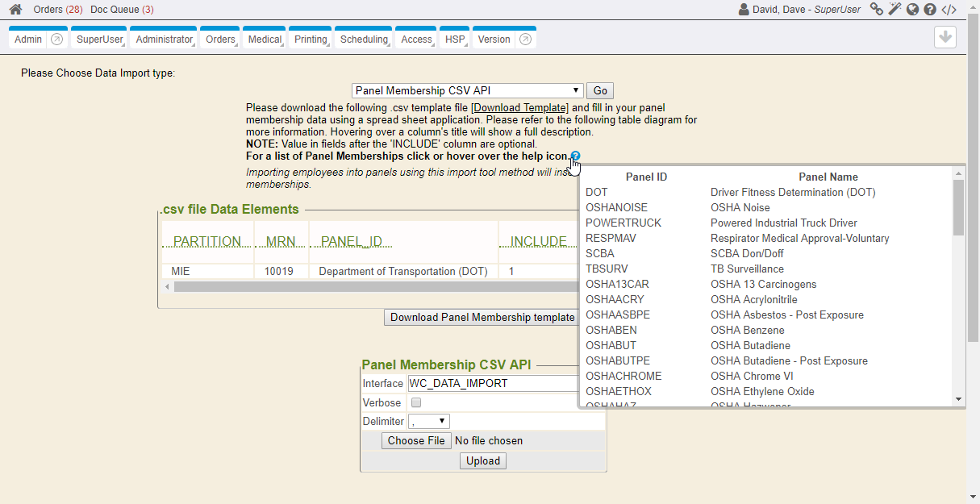This screenshot has height=504, width=980.
Task: Click the Choose File button
Action: click(415, 441)
